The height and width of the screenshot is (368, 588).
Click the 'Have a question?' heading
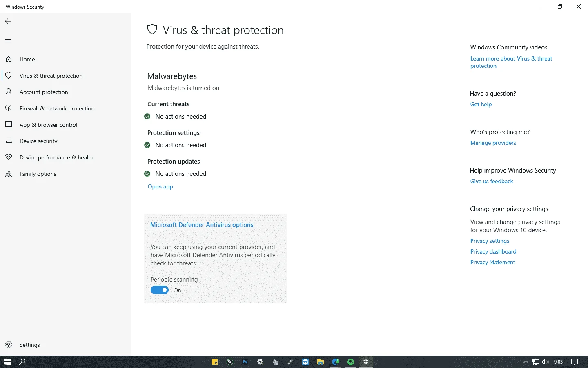493,94
